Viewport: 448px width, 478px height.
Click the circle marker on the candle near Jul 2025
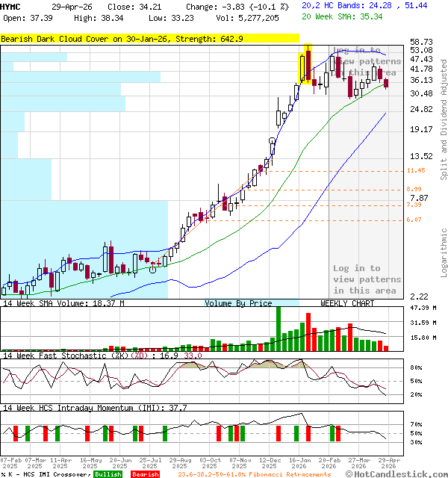[x=152, y=270]
